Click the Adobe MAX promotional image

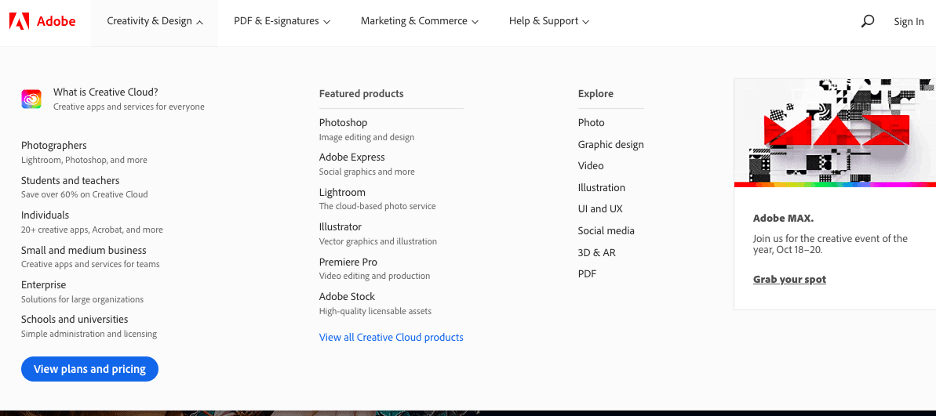pos(834,132)
